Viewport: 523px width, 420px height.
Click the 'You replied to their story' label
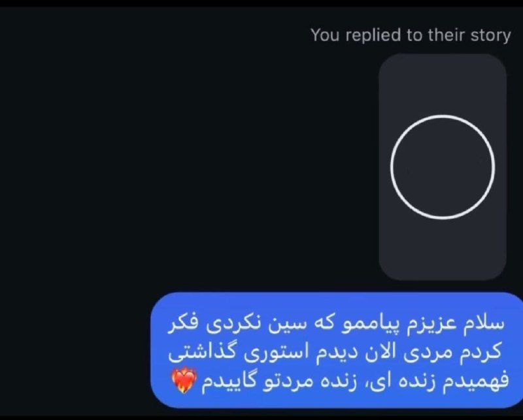(411, 35)
